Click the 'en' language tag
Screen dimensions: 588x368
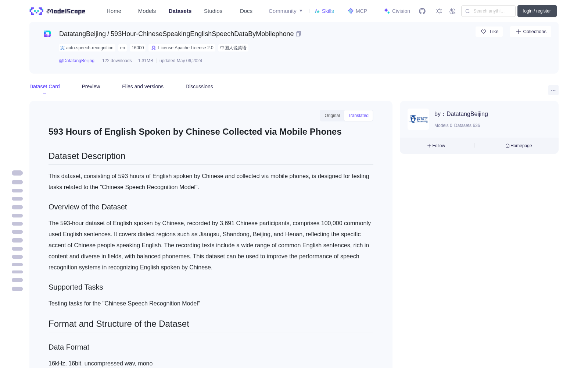point(122,48)
